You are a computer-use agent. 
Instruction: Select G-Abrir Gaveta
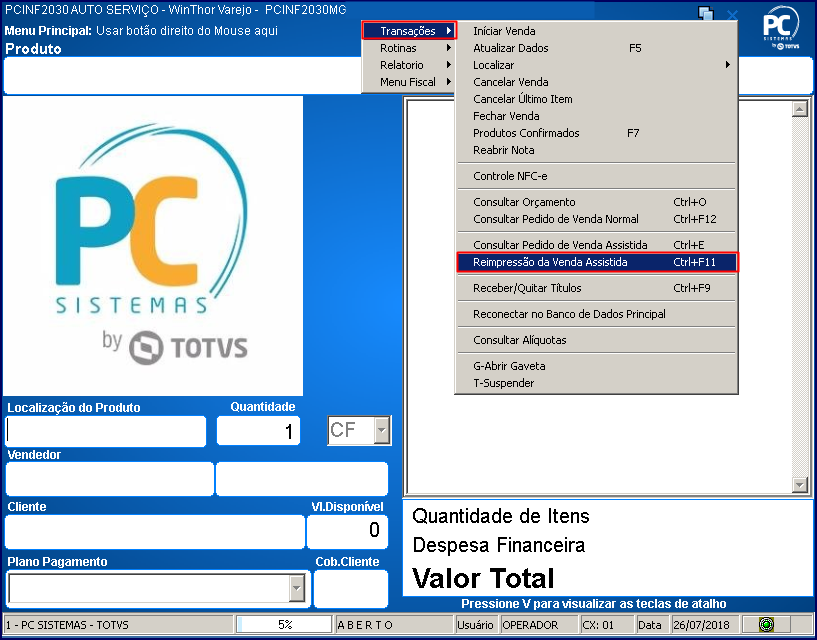596,366
